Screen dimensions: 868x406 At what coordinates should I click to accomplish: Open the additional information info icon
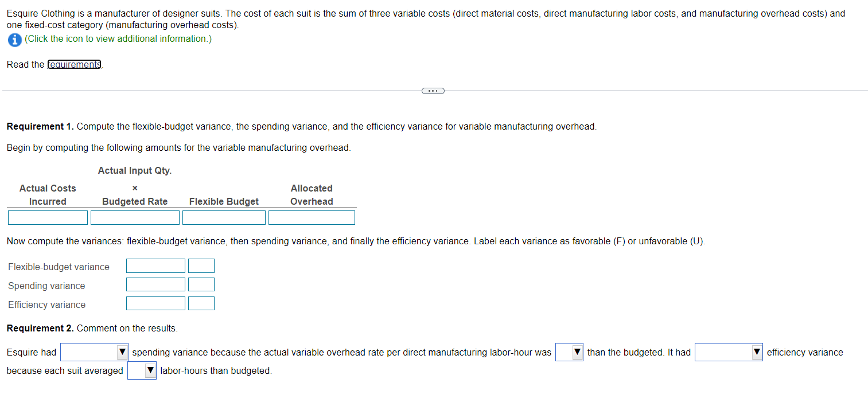tap(14, 40)
